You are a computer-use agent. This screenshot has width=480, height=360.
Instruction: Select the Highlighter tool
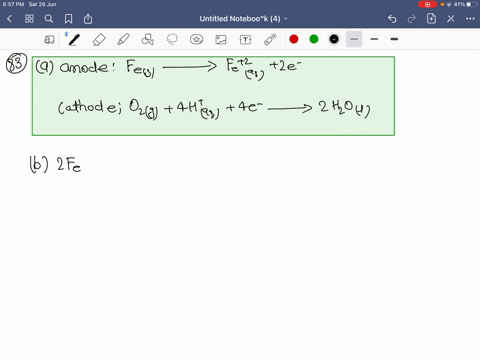pos(123,39)
